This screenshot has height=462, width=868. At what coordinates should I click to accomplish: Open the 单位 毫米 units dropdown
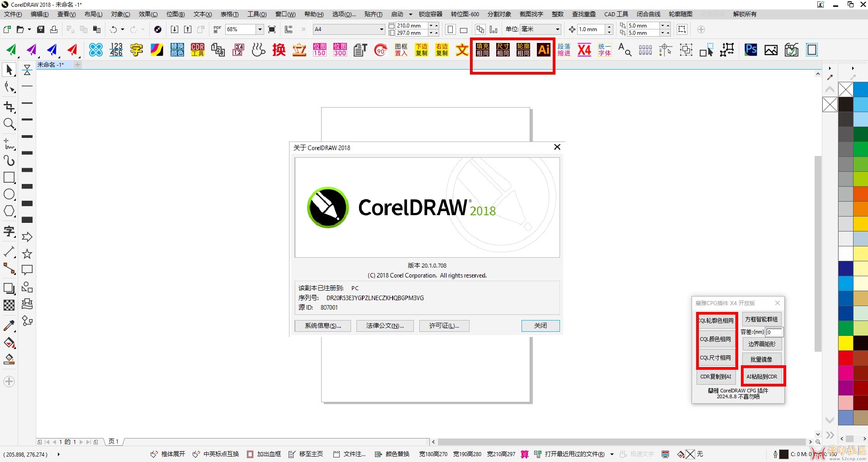coord(558,29)
